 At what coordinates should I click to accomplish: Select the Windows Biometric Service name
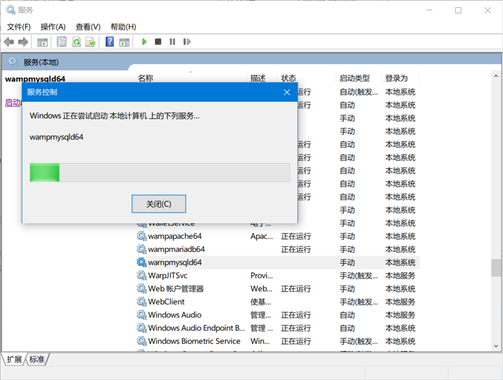[x=194, y=341]
